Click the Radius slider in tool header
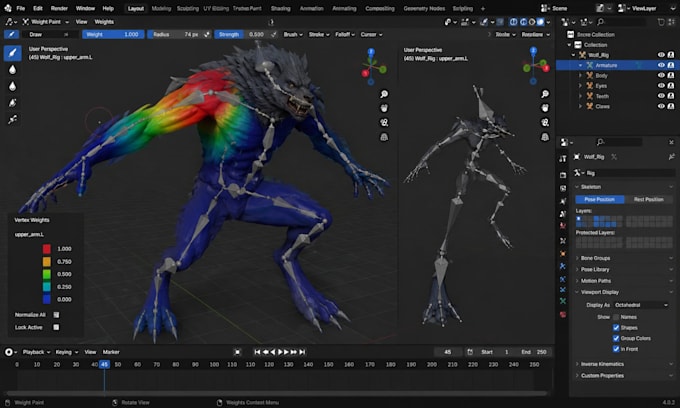The width and height of the screenshot is (680, 408). (175, 34)
